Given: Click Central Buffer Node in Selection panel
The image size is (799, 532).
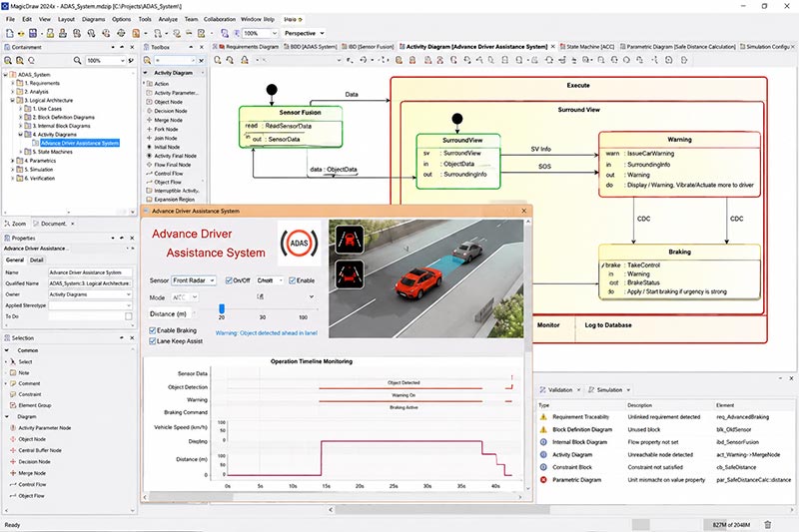Looking at the screenshot, I should tap(36, 450).
